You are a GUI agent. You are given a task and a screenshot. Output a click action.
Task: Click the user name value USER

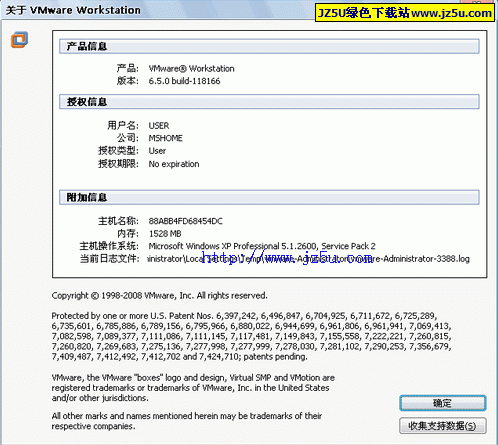click(x=159, y=126)
